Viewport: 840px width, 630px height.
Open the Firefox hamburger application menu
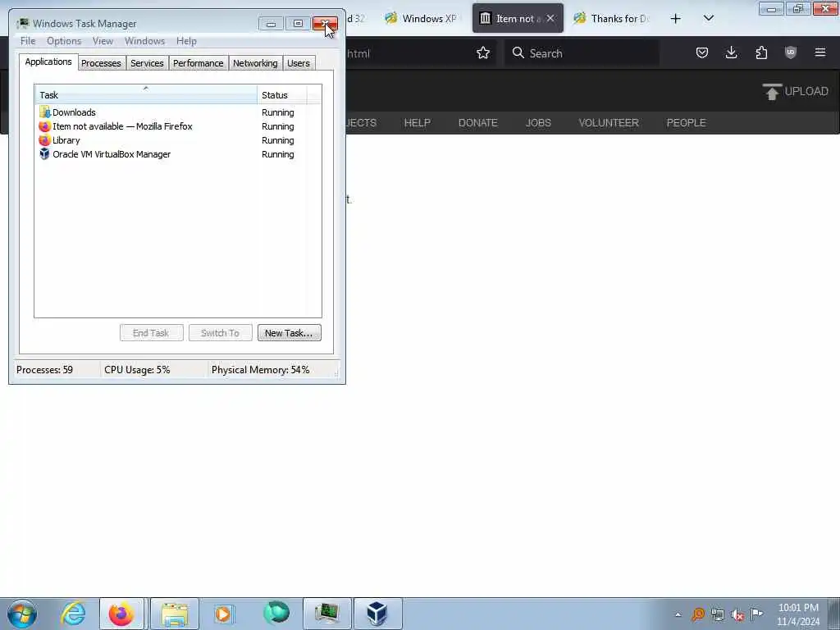coord(819,52)
